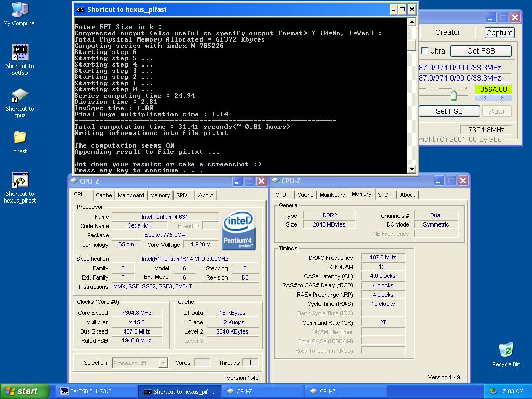Open the About tab in right CPU-Z
The image size is (532, 399).
pos(407,195)
